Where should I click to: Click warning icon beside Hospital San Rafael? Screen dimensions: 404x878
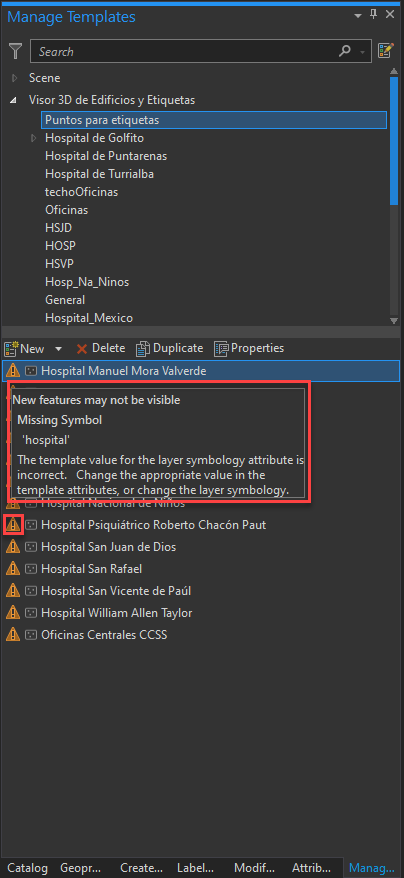(13, 569)
